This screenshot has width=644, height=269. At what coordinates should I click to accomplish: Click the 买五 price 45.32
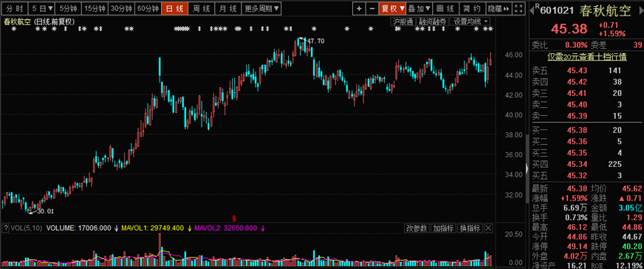577,176
